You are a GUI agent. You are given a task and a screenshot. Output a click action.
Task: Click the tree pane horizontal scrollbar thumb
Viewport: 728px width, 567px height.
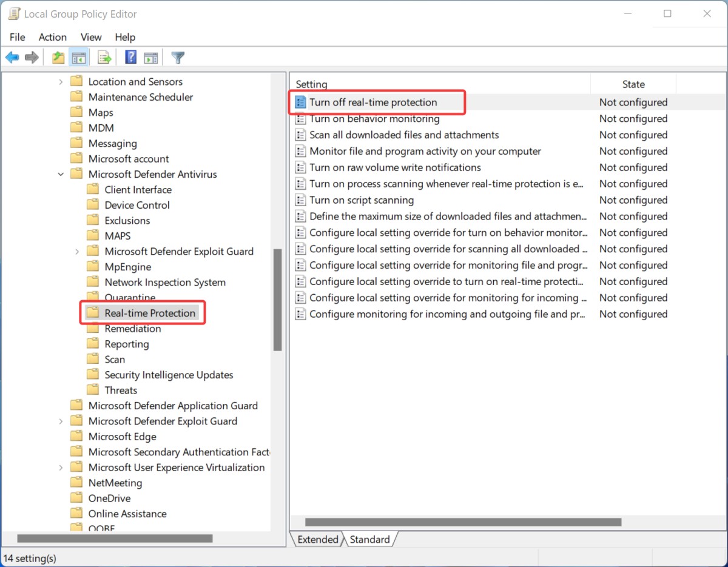(x=115, y=538)
